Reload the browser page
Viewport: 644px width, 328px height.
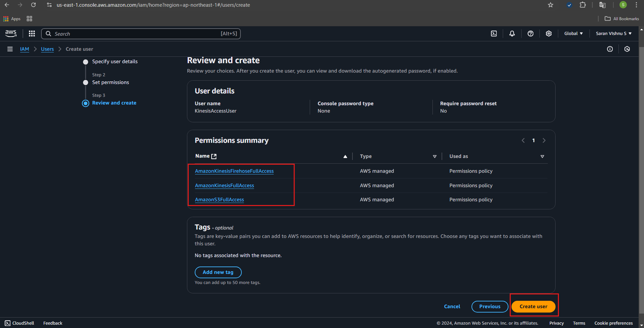coord(33,5)
